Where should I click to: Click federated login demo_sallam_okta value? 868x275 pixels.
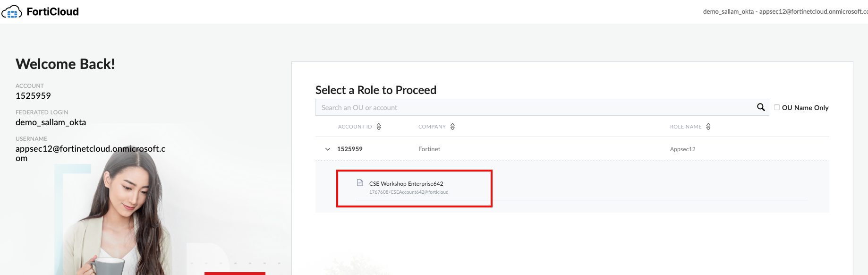coord(51,122)
